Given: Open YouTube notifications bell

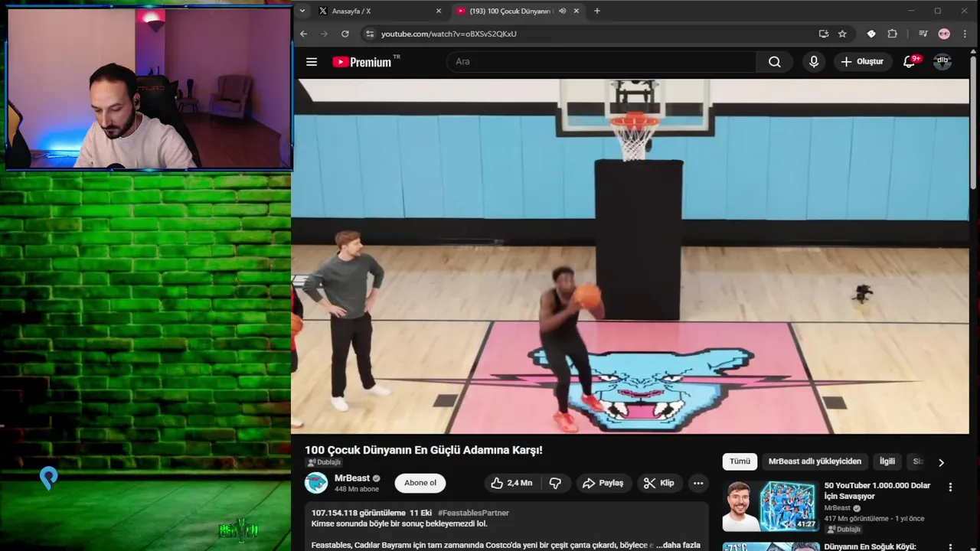Looking at the screenshot, I should point(910,62).
